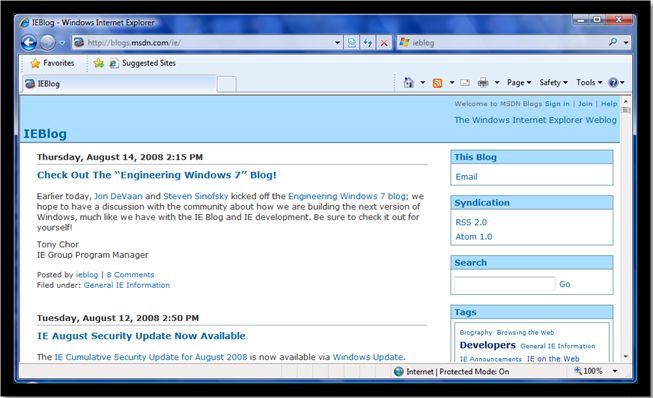Click the orange RSS Feeds icon
The image size is (653, 398).
pyautogui.click(x=437, y=83)
